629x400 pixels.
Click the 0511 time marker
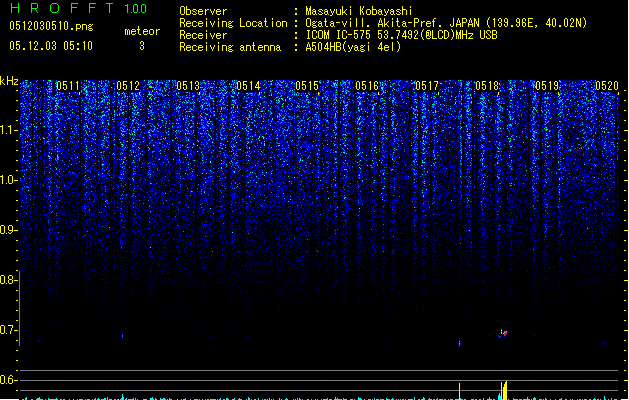tap(68, 86)
